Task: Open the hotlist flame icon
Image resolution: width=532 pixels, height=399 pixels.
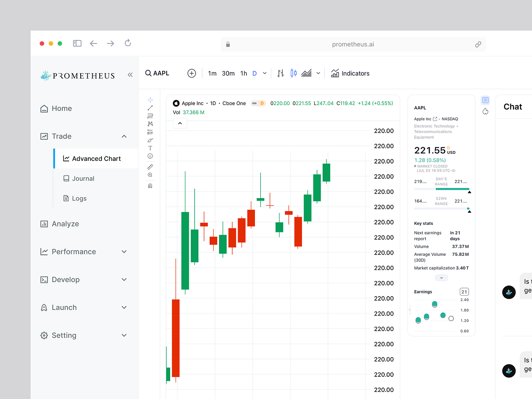Action: click(x=485, y=111)
